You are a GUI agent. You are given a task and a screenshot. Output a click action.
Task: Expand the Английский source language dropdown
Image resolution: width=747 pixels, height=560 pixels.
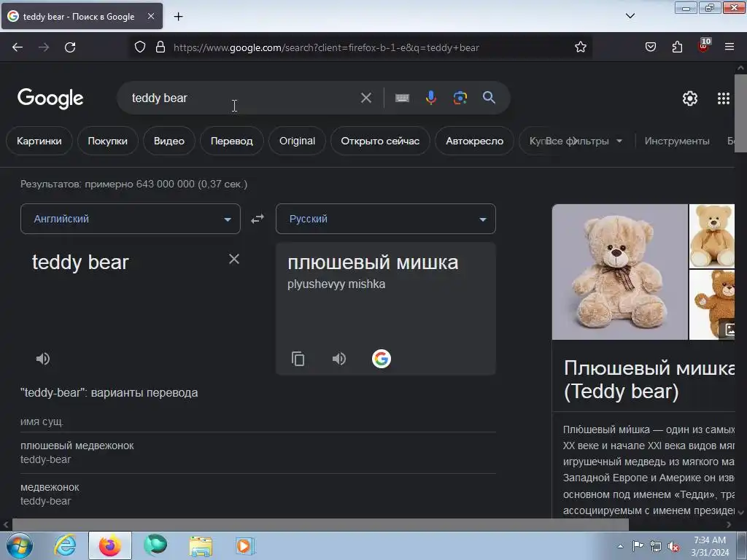coord(131,219)
